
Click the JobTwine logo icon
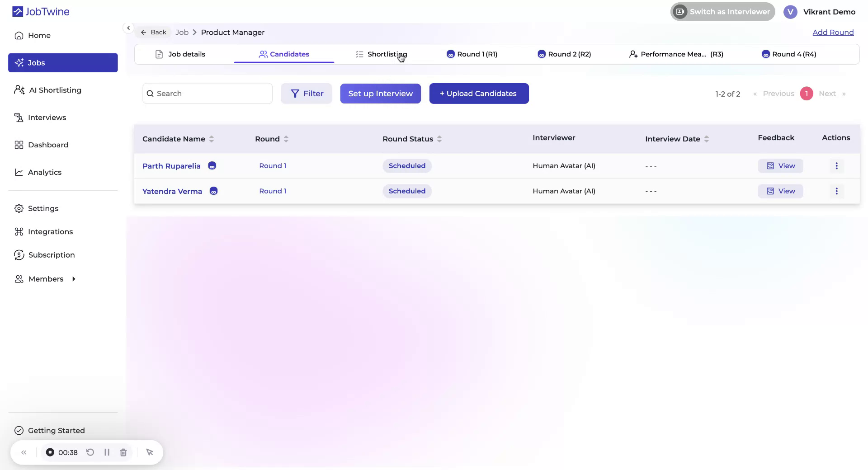pyautogui.click(x=18, y=11)
